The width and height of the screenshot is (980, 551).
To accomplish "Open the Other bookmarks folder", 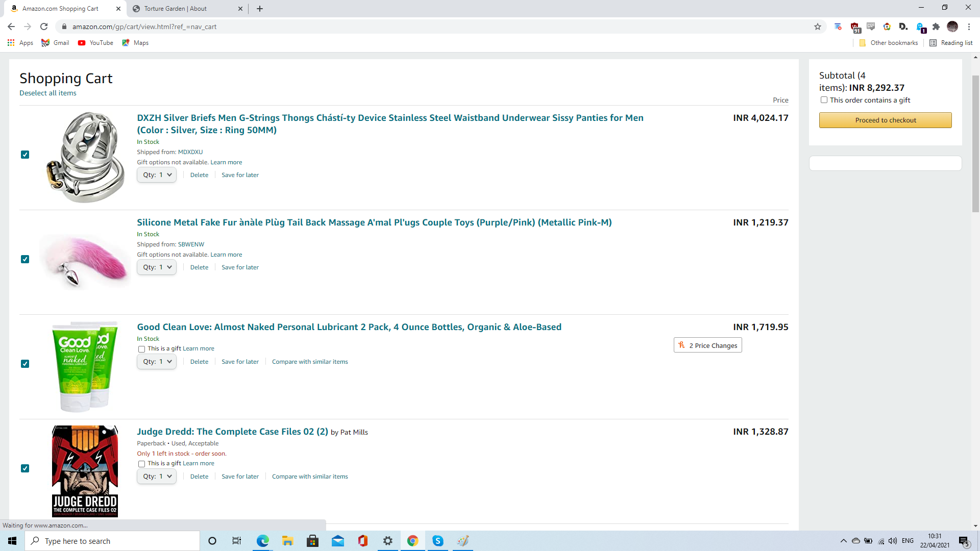I will [889, 43].
